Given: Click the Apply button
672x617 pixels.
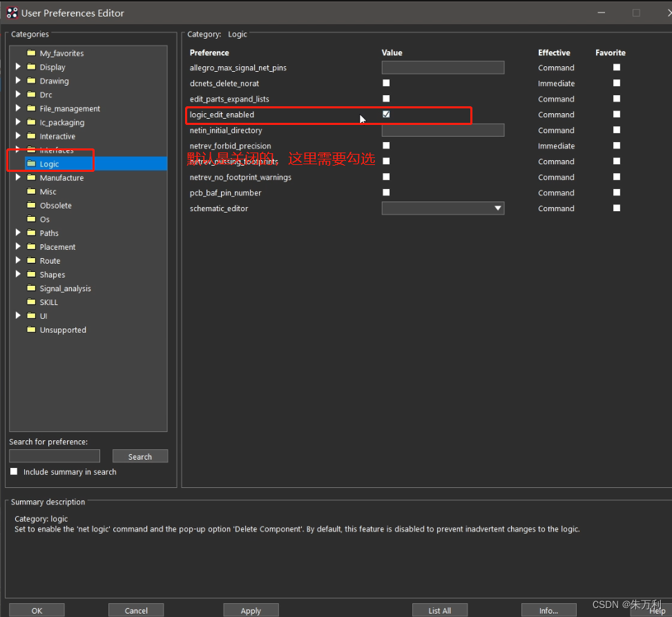Looking at the screenshot, I should [251, 610].
